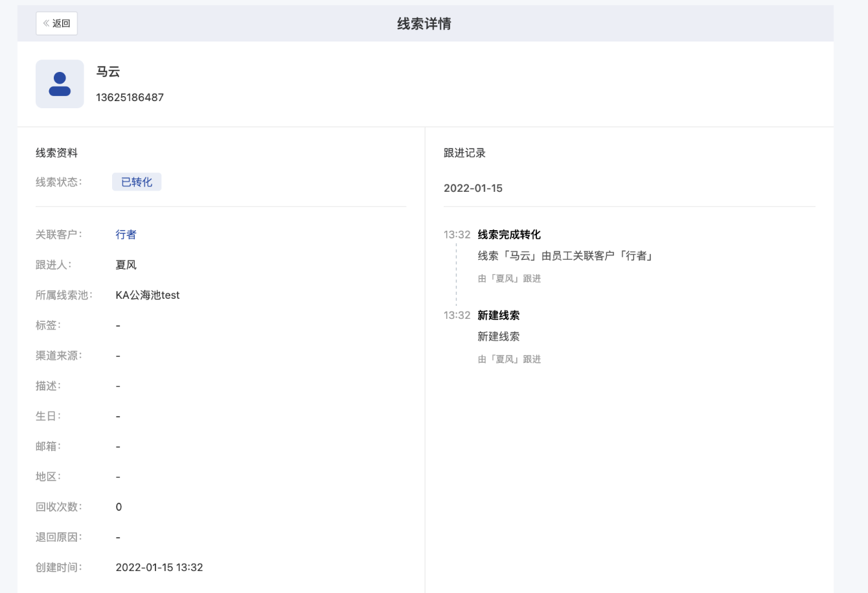Screen dimensions: 868x593
Task: Click the 邮箱 field label
Action: (49, 447)
